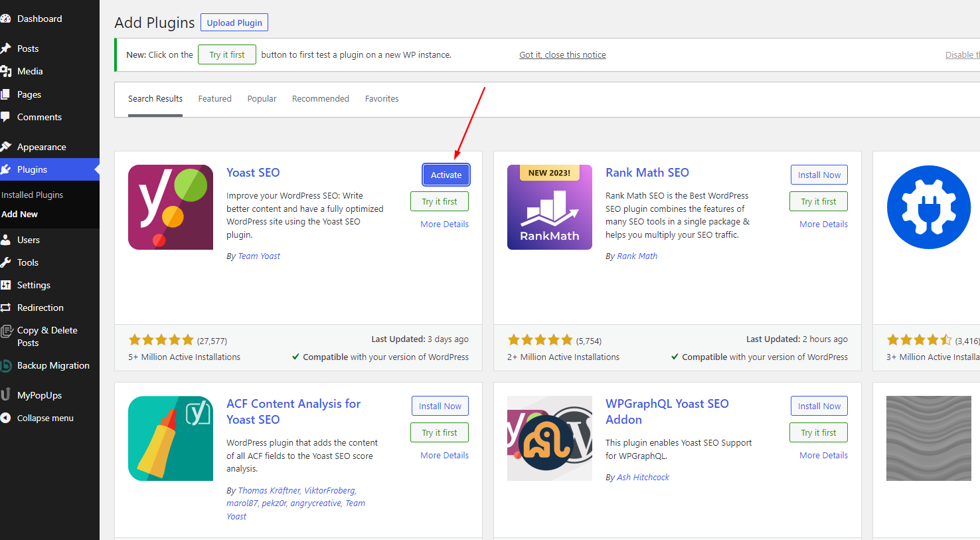Click the Yoast SEO plugin logo
The height and width of the screenshot is (540, 980).
click(171, 207)
